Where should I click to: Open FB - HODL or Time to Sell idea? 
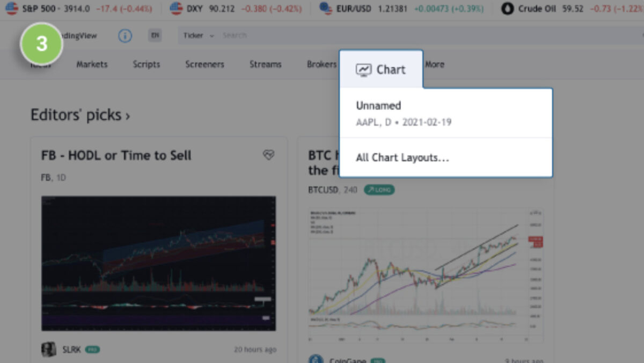[116, 156]
